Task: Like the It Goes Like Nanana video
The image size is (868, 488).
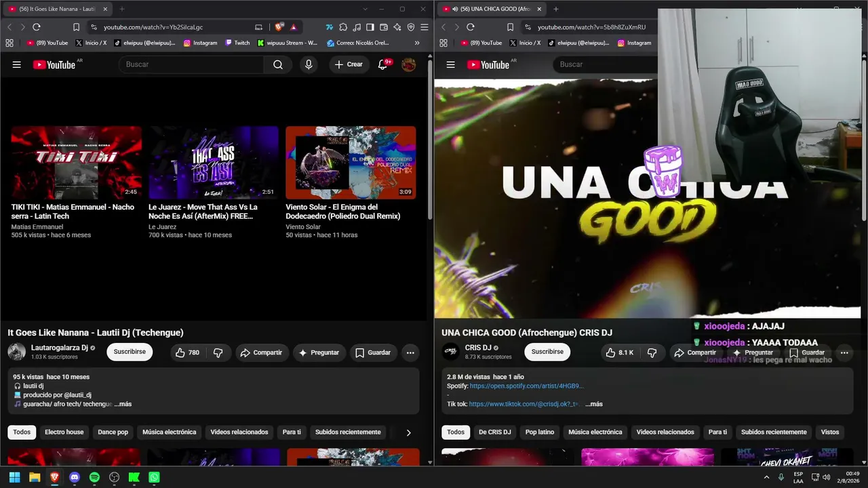Action: (187, 352)
